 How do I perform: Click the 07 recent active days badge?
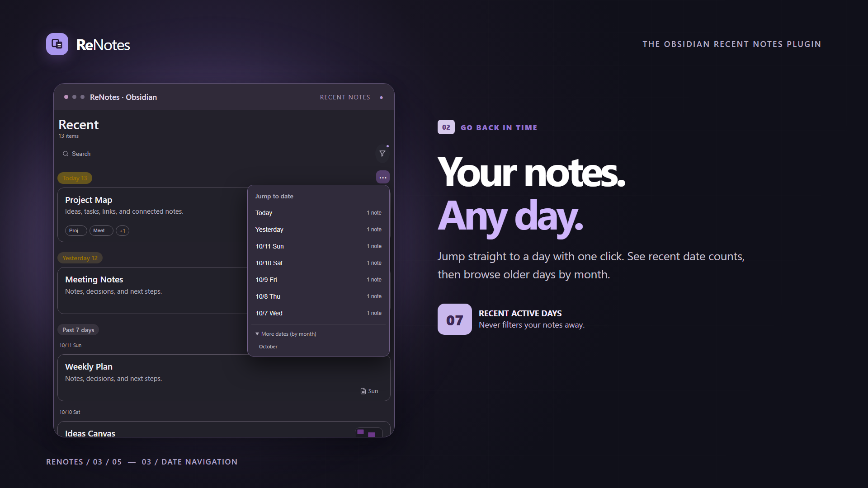click(455, 319)
